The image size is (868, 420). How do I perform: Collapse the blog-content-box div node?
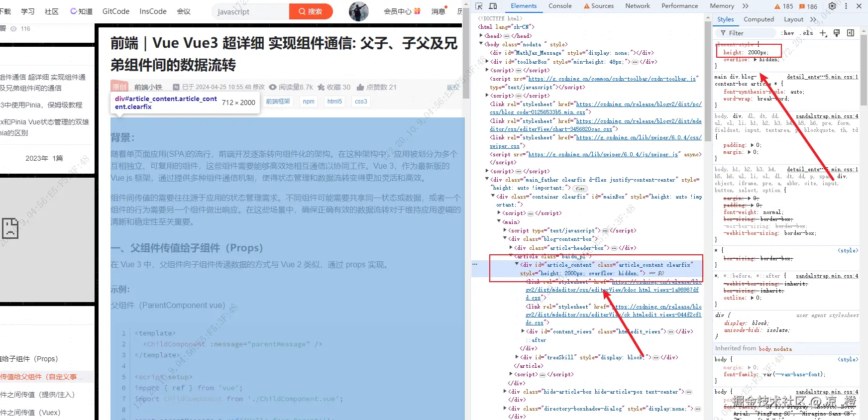[505, 239]
